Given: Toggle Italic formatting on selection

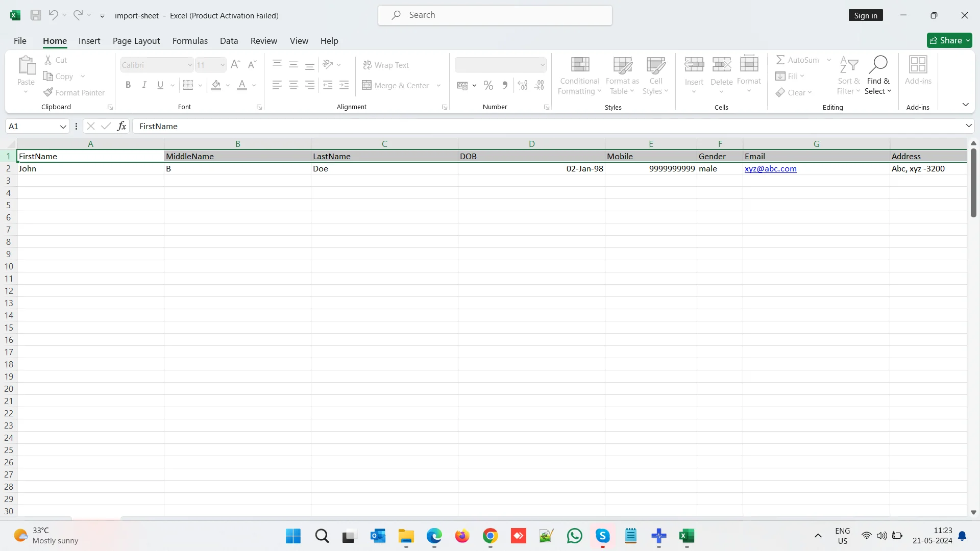Looking at the screenshot, I should (x=144, y=85).
